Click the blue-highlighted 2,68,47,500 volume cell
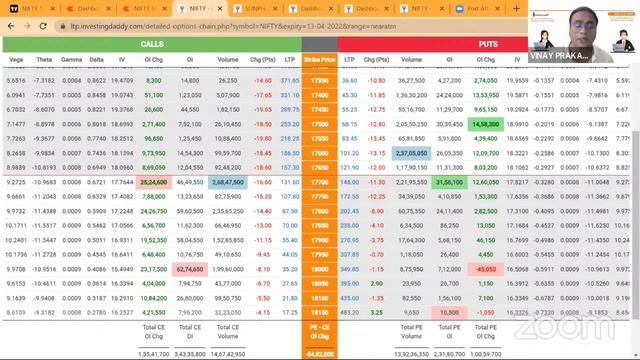The width and height of the screenshot is (640, 360). [x=228, y=182]
